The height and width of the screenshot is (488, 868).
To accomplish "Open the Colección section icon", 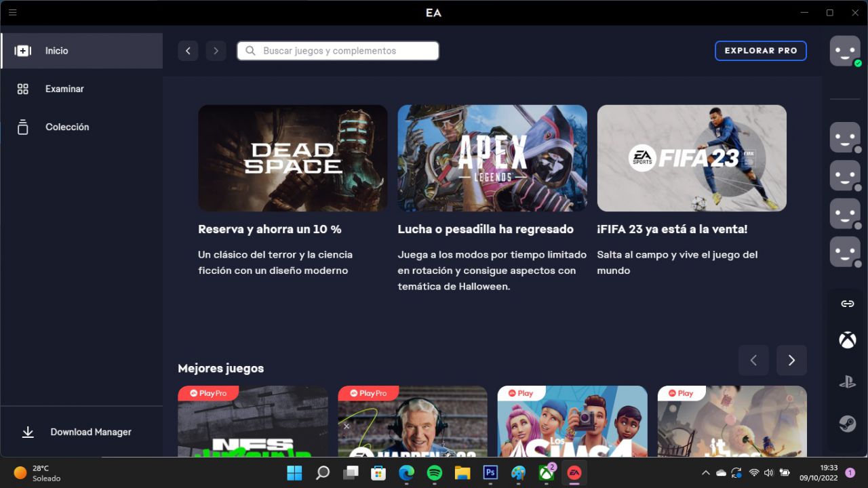I will click(x=22, y=127).
